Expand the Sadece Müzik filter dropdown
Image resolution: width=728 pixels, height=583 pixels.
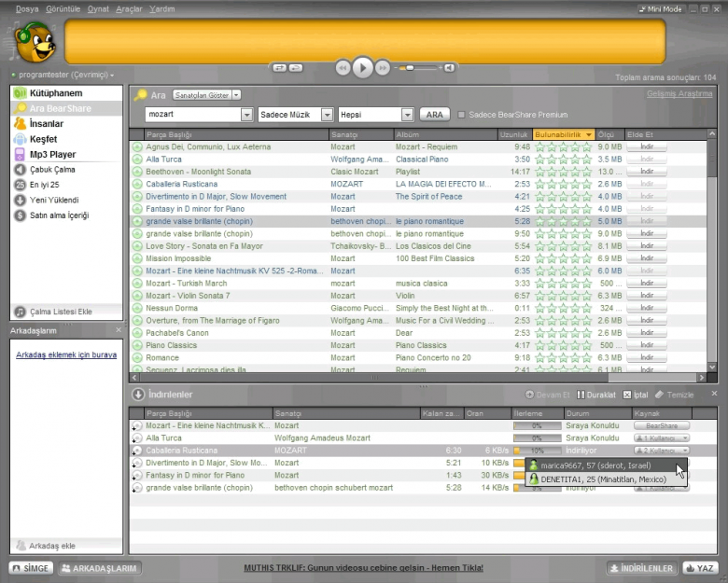(x=327, y=114)
